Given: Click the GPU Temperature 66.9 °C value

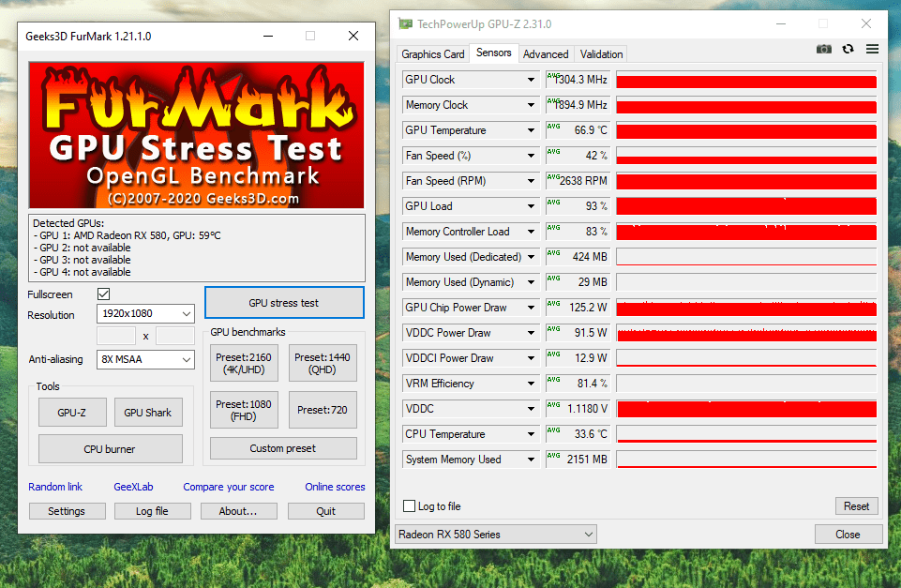Looking at the screenshot, I should 578,130.
